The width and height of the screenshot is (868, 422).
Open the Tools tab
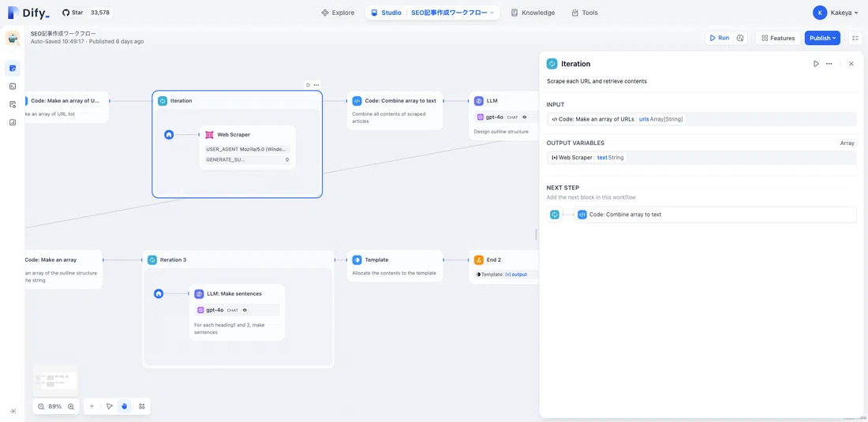(585, 13)
